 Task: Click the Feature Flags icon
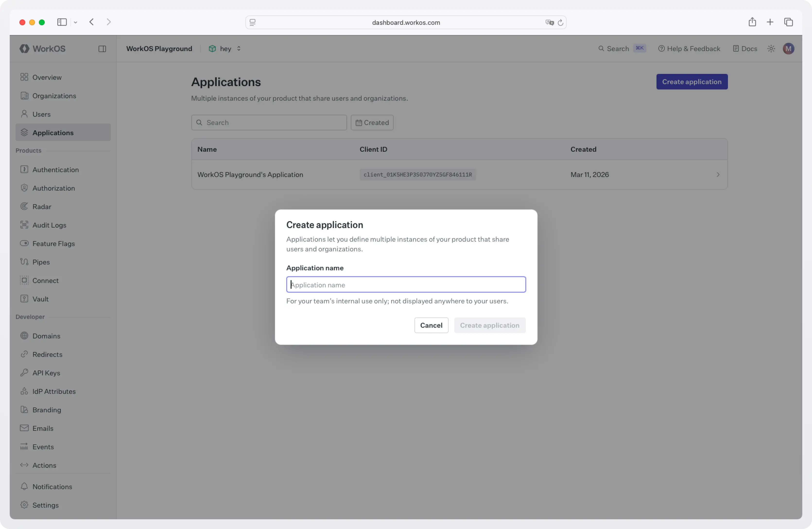[x=24, y=243]
